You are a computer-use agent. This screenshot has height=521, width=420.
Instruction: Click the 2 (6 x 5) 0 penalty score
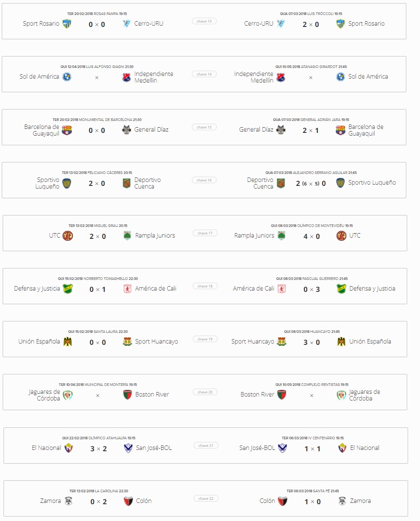click(311, 183)
